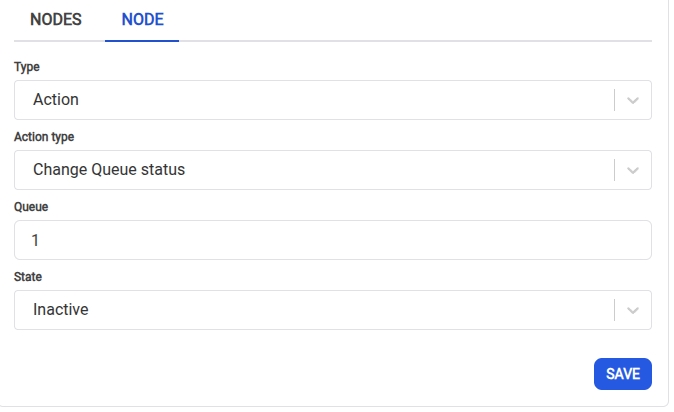This screenshot has width=674, height=412.
Task: Click the Type field chevron arrow
Action: pos(632,100)
